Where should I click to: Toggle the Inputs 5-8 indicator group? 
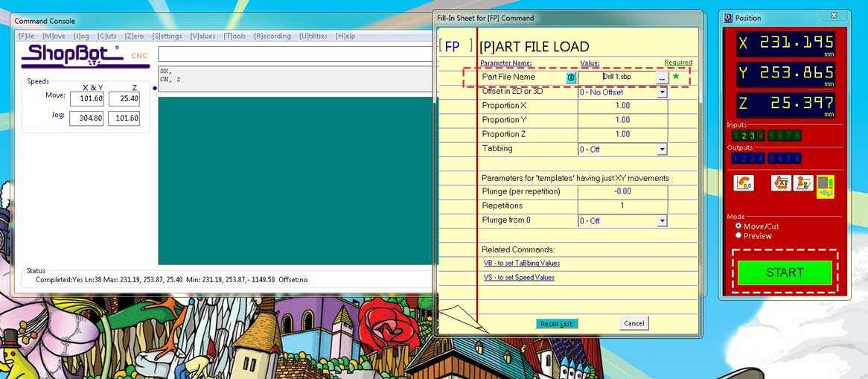(x=784, y=136)
